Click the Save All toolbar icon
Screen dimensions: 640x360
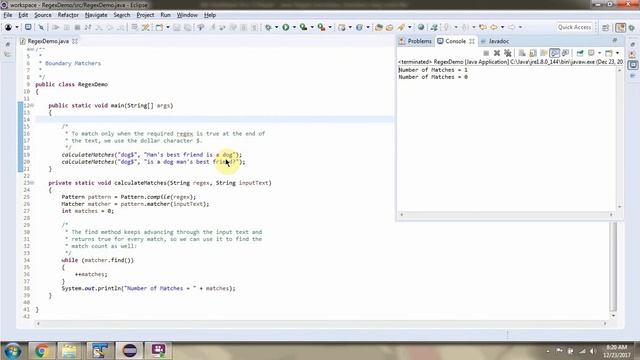(187, 27)
